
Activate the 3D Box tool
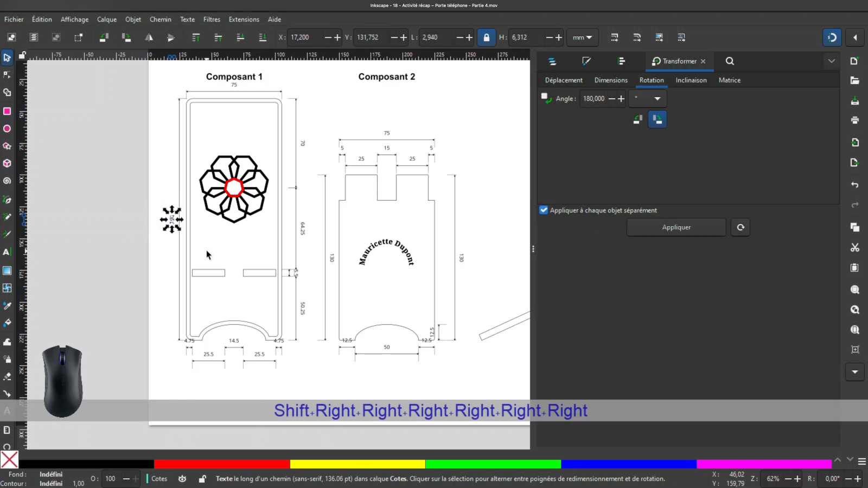[7, 163]
